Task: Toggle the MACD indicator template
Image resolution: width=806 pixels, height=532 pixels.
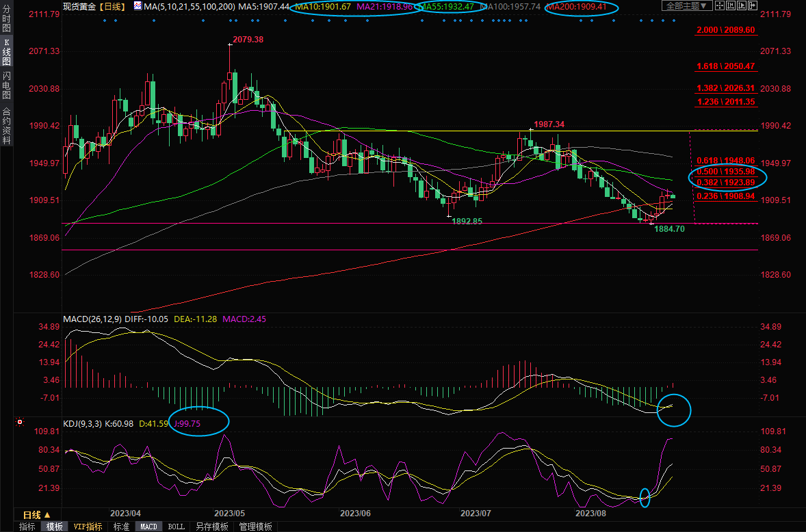Action: click(x=148, y=527)
